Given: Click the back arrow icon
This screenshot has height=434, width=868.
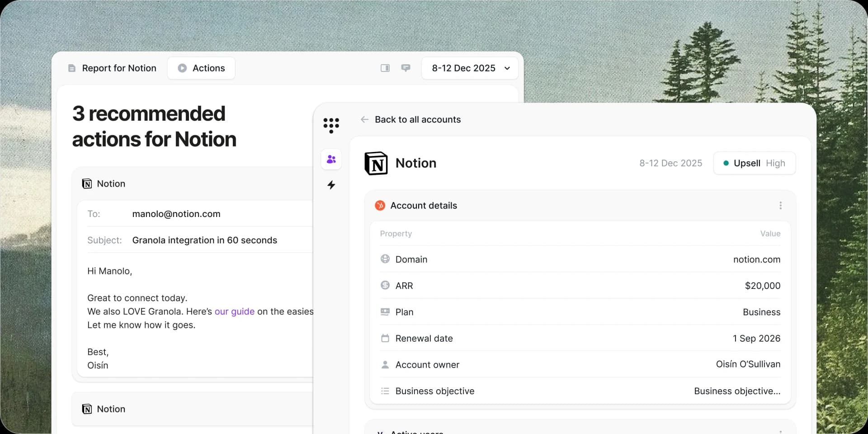Looking at the screenshot, I should click(364, 120).
